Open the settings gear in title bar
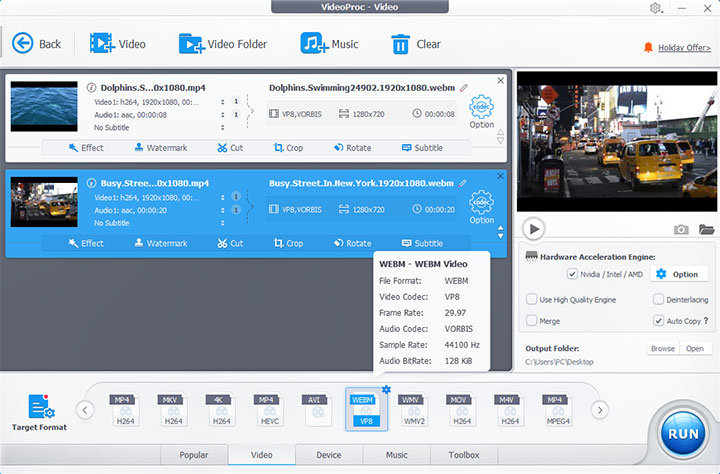720x474 pixels. [x=655, y=8]
